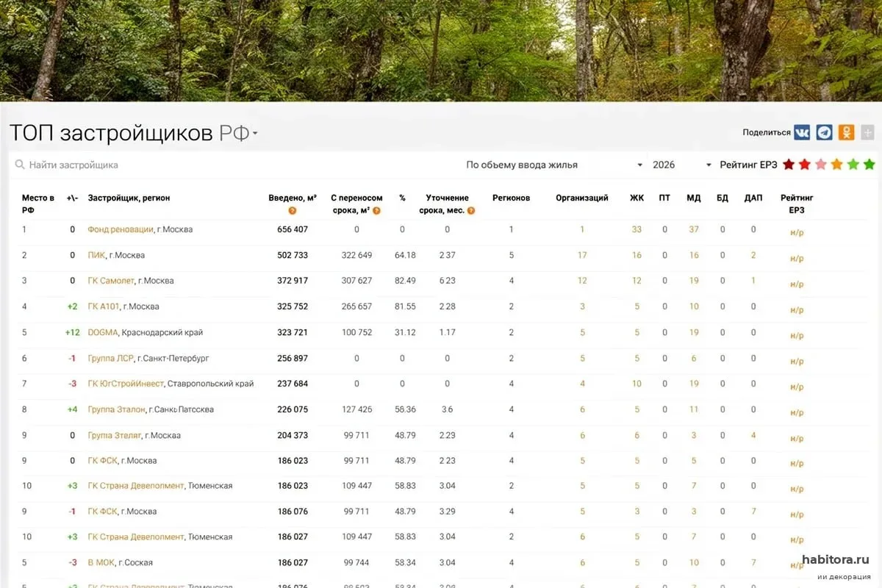
Task: Click the ЖК column header
Action: click(637, 198)
